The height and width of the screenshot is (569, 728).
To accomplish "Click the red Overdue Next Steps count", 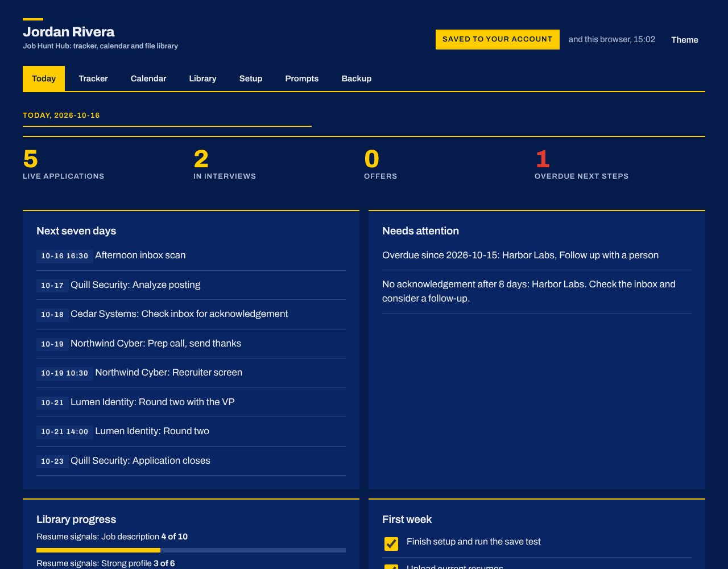I will click(x=543, y=159).
